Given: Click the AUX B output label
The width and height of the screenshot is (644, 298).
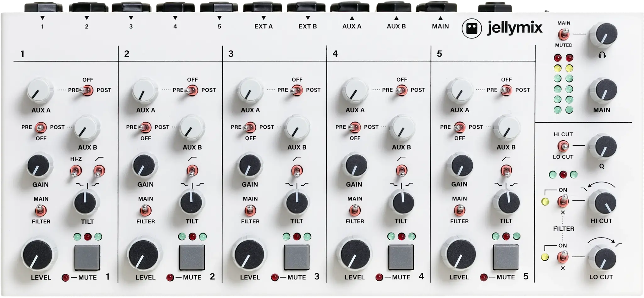Looking at the screenshot, I should tap(396, 26).
